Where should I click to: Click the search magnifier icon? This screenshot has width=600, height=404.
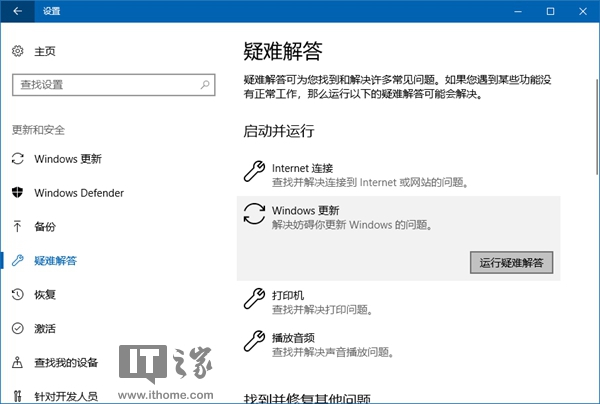click(205, 85)
